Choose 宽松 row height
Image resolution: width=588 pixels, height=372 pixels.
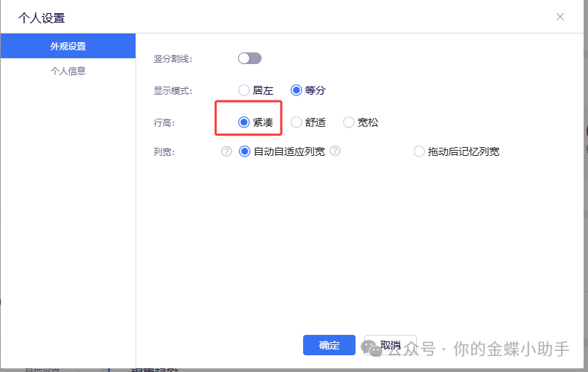point(349,122)
